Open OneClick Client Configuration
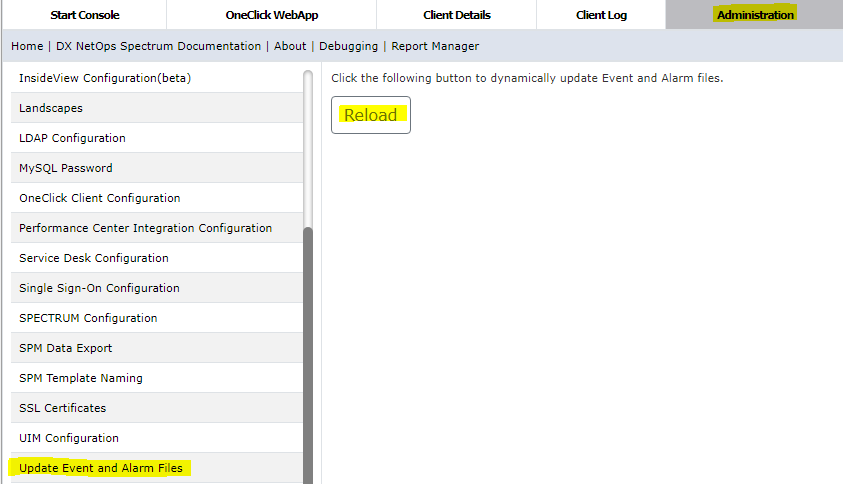 pyautogui.click(x=157, y=198)
